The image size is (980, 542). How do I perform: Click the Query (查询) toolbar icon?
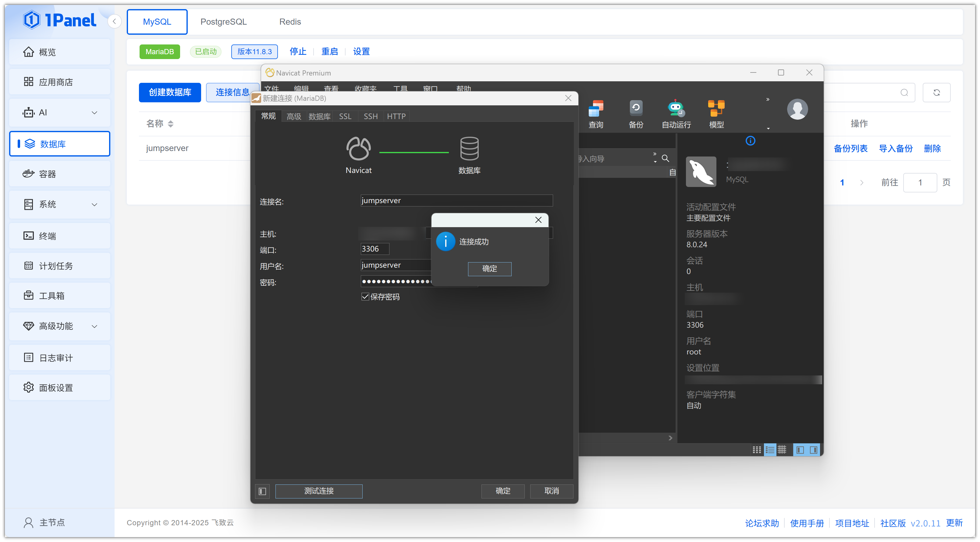coord(596,109)
